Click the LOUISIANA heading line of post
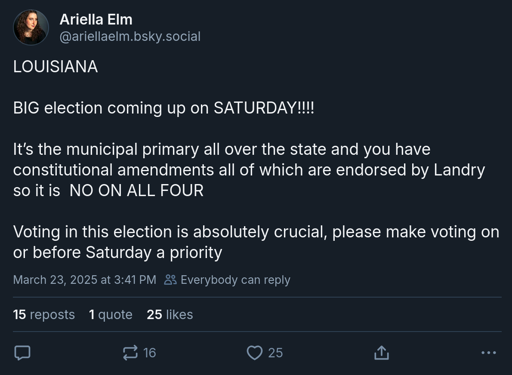This screenshot has width=512, height=375. tap(55, 67)
